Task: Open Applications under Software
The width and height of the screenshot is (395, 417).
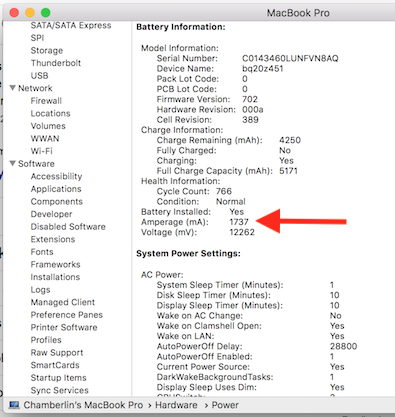Action: [x=56, y=189]
